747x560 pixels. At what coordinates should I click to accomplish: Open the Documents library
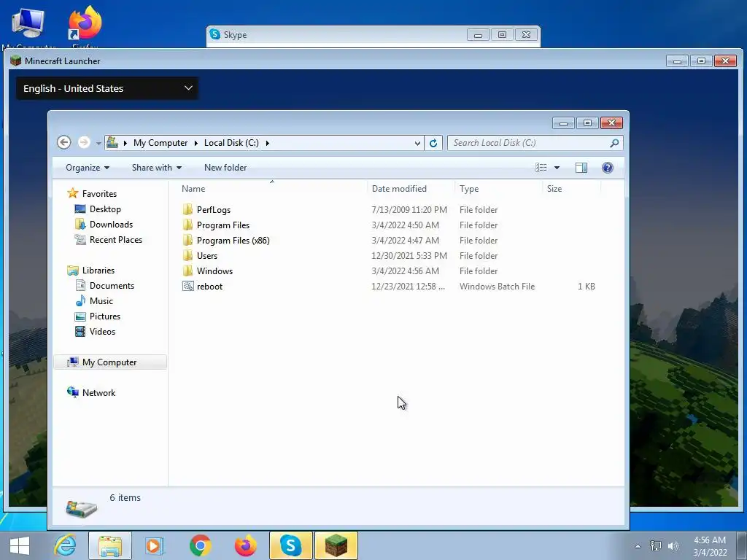click(112, 285)
